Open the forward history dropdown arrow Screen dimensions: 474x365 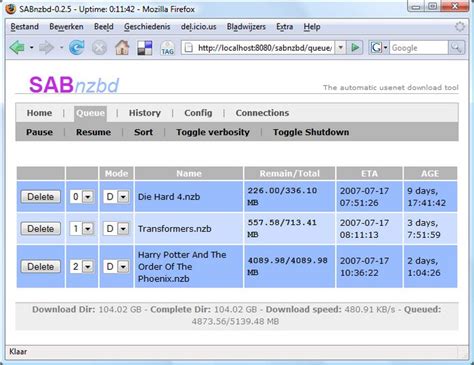[61, 48]
